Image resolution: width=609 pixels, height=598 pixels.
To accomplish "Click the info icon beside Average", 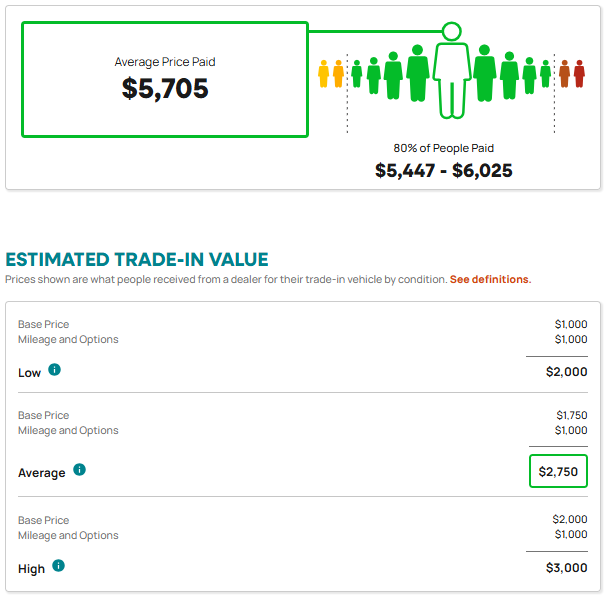I will click(79, 469).
